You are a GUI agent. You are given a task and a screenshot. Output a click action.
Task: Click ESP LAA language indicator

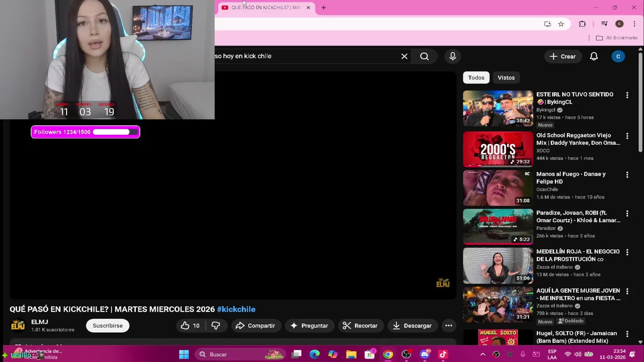click(x=552, y=354)
